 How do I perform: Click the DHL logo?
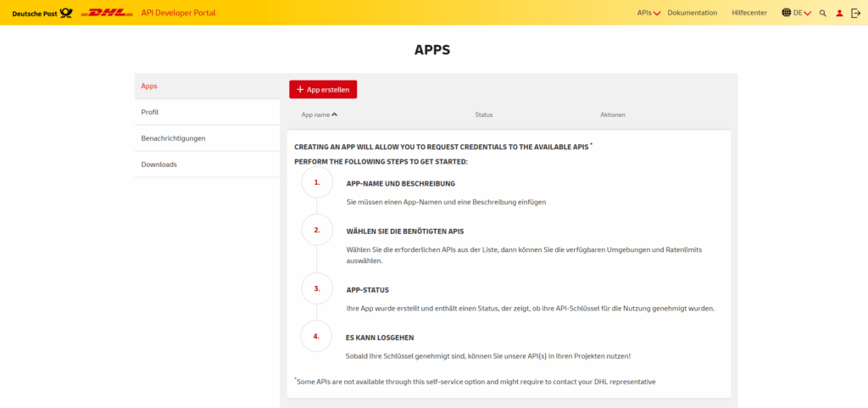pyautogui.click(x=107, y=13)
